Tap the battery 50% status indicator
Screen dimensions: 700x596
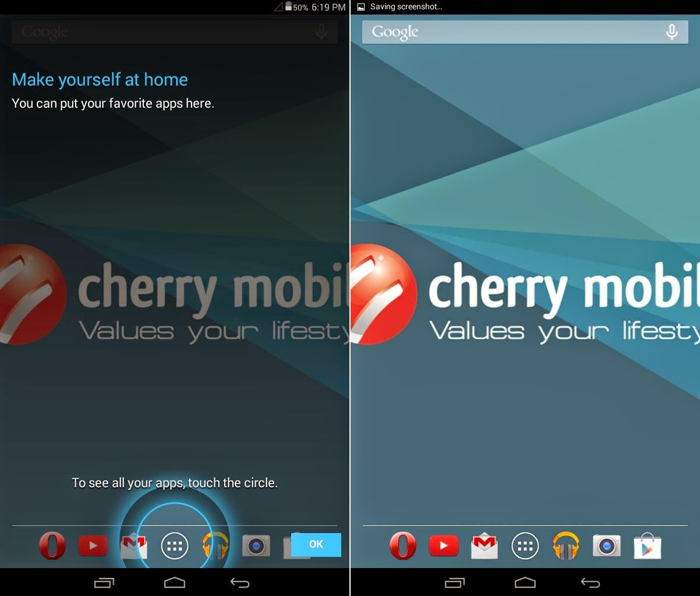[296, 7]
